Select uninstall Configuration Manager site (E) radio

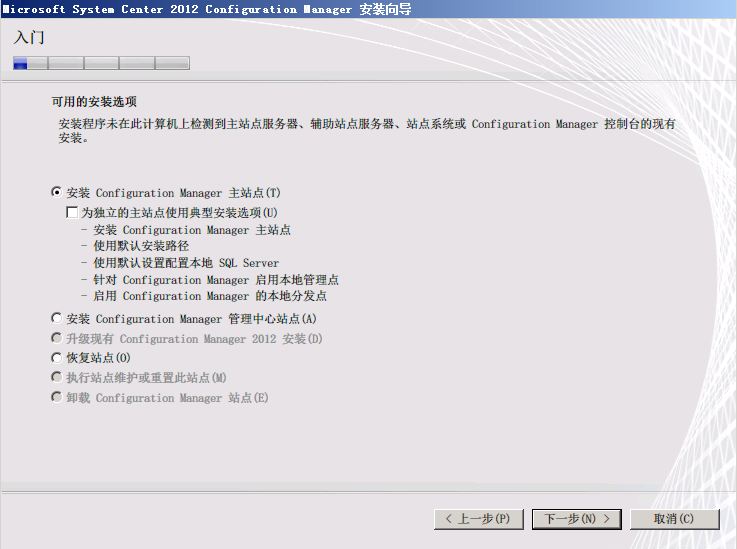[x=56, y=397]
